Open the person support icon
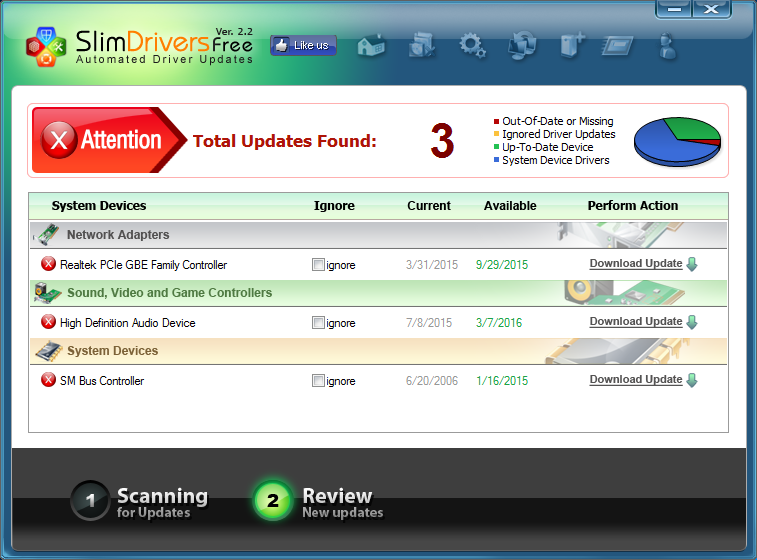The image size is (757, 560). pos(668,46)
